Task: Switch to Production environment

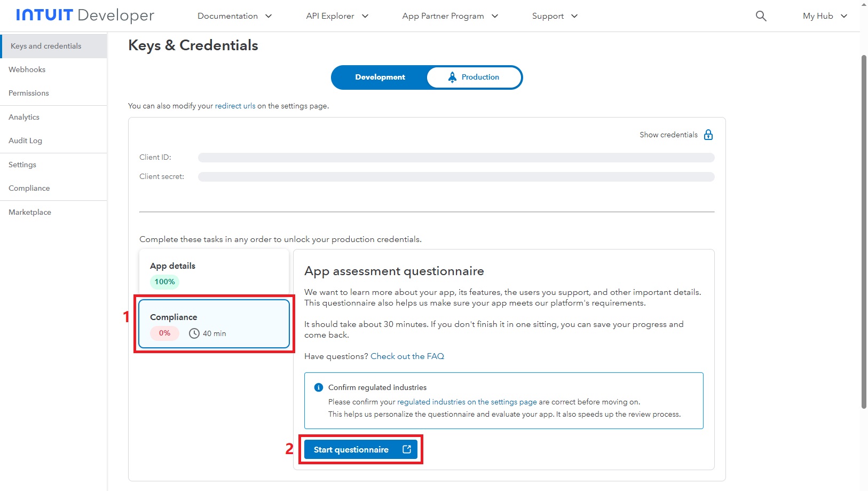Action: click(474, 77)
